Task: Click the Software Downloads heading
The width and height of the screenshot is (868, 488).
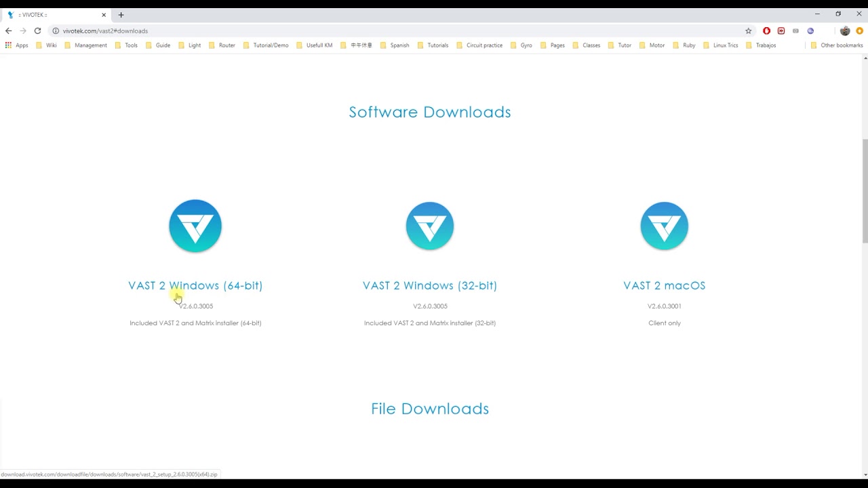Action: tap(430, 112)
